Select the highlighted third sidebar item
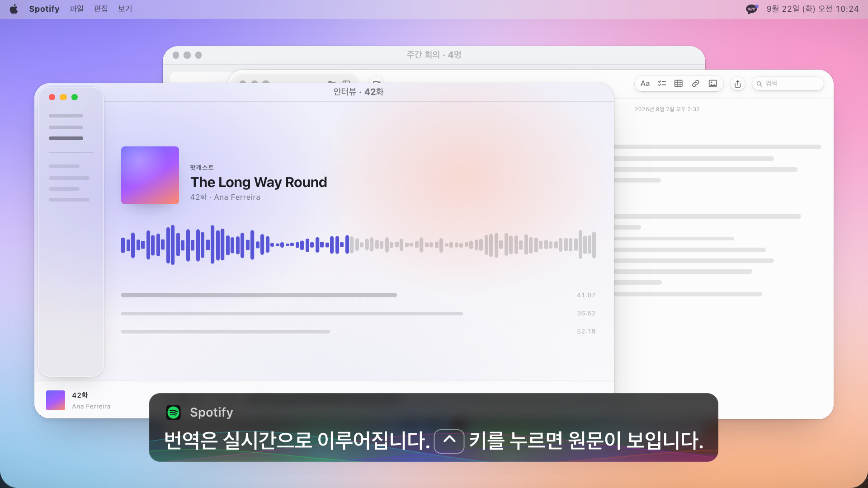 pos(66,138)
